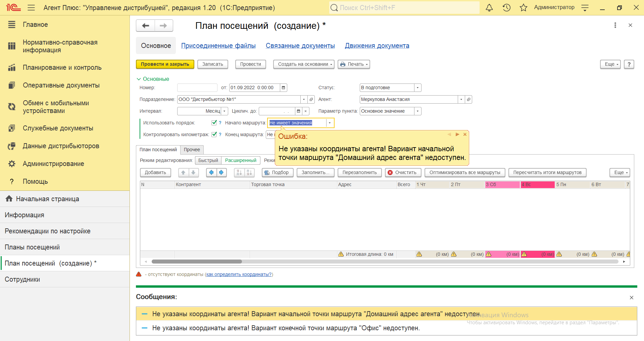Move row up arrow in plan toolbar
644x341 pixels.
(x=183, y=172)
